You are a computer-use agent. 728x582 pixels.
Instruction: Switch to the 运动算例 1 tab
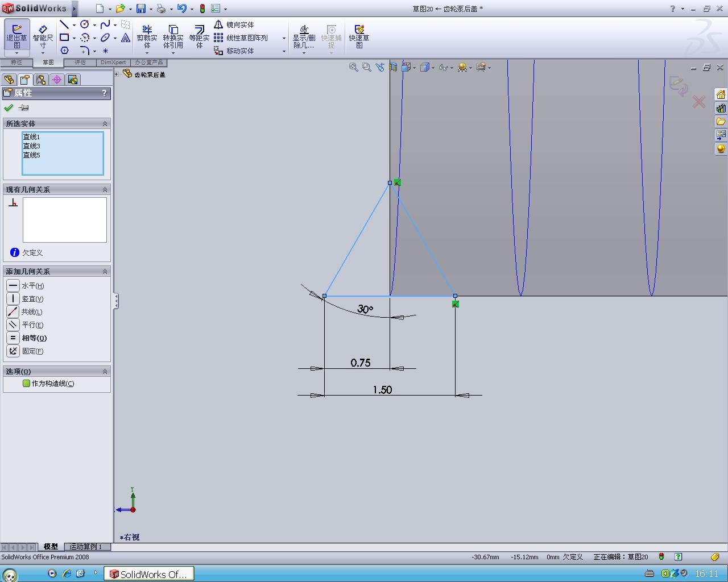[x=86, y=547]
